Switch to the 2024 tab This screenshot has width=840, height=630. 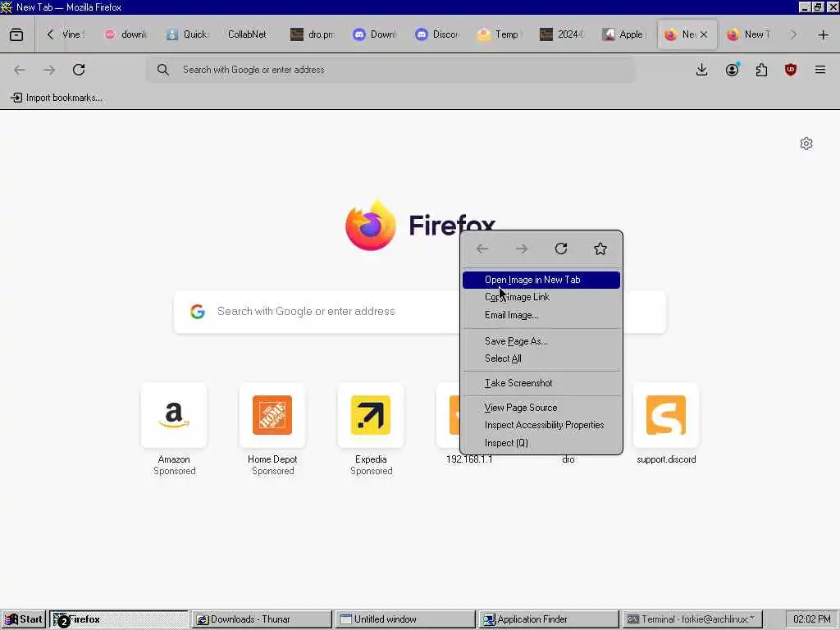pyautogui.click(x=561, y=34)
